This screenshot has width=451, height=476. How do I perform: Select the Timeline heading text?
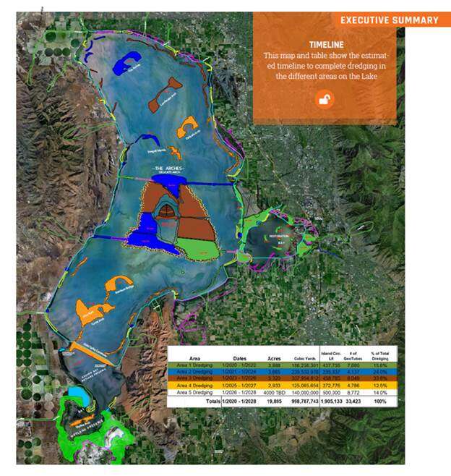click(325, 44)
